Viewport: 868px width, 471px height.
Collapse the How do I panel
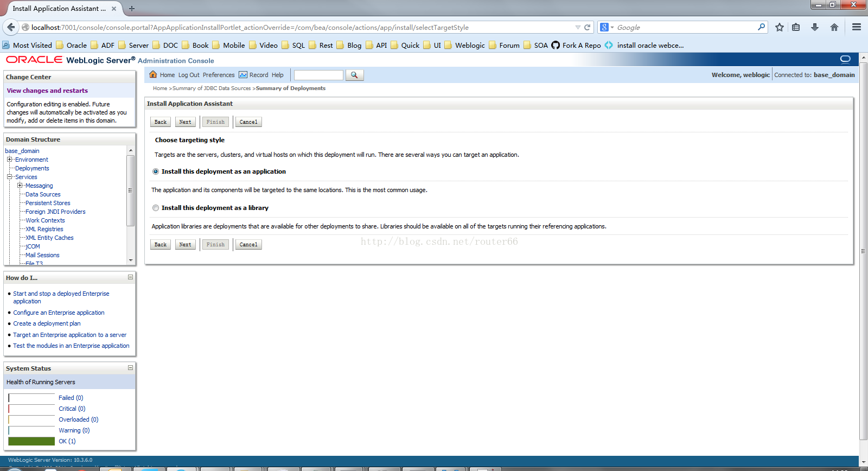pos(130,277)
